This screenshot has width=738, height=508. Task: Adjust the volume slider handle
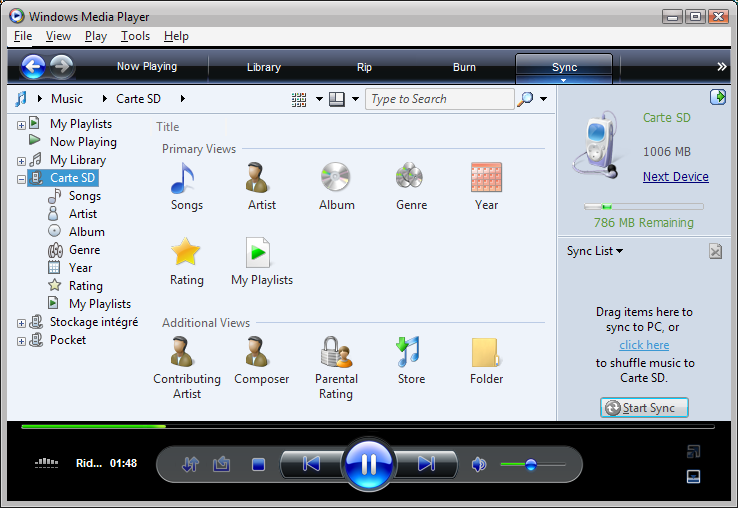(531, 465)
